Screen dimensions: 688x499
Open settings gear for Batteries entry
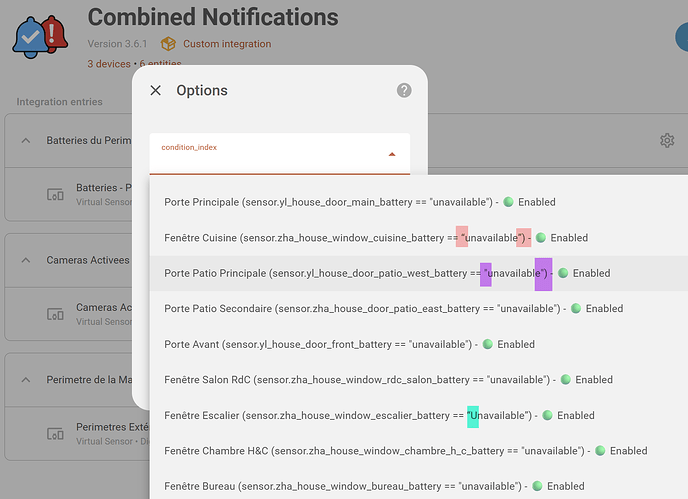click(x=667, y=141)
